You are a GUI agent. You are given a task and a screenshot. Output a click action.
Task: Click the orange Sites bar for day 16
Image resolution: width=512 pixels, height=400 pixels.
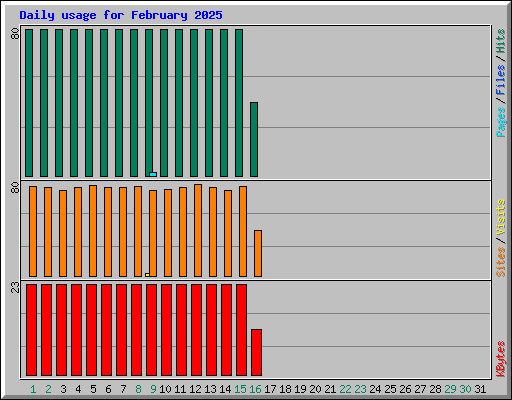point(258,253)
